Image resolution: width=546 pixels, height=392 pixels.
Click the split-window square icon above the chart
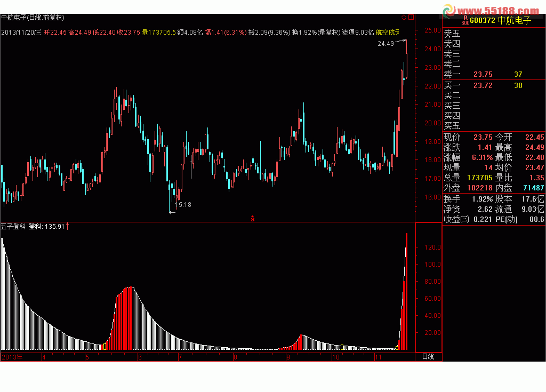[x=411, y=17]
